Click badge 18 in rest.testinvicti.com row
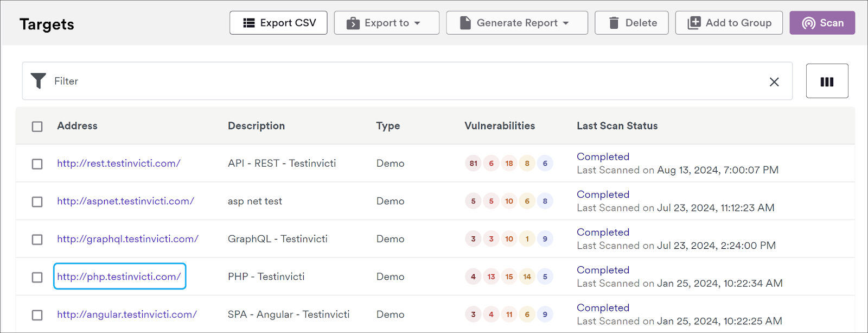This screenshot has width=868, height=333. (x=509, y=163)
